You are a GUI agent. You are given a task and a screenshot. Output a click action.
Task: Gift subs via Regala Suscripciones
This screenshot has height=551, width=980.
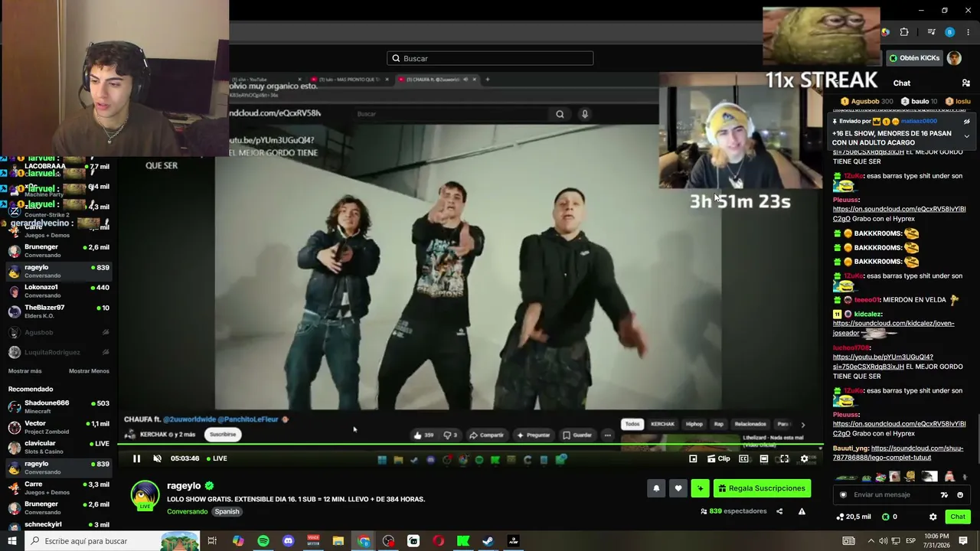coord(762,488)
